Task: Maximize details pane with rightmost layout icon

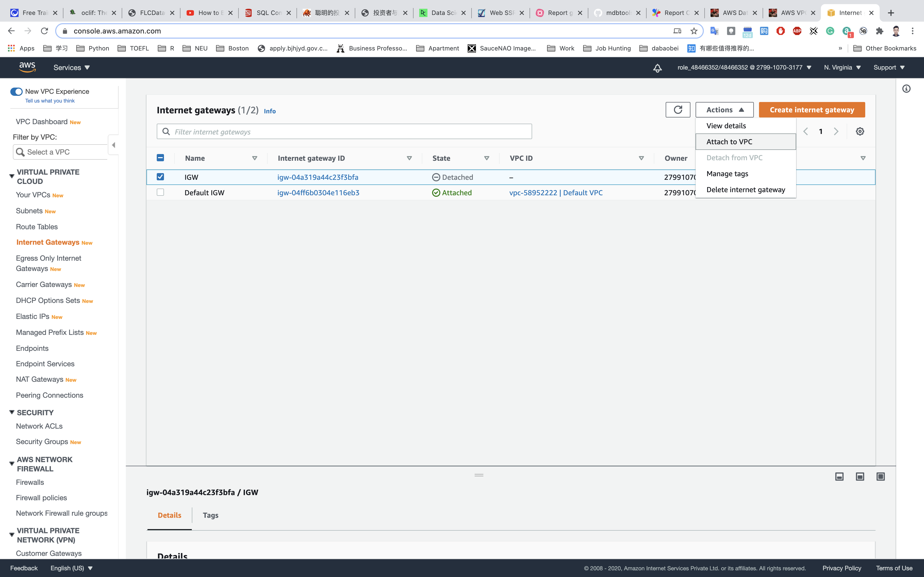Action: pyautogui.click(x=880, y=476)
